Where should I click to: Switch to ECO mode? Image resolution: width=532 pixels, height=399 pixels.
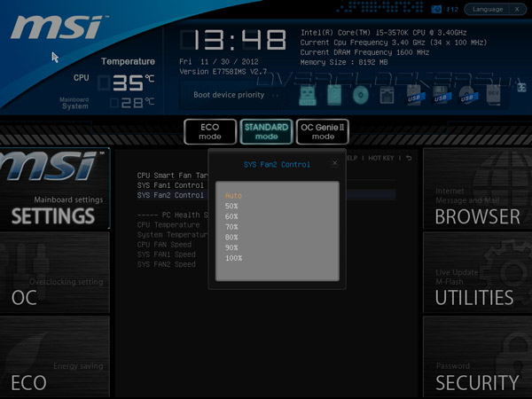click(210, 131)
